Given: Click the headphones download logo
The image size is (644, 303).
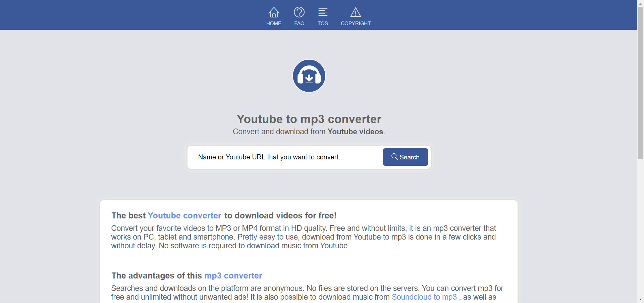Looking at the screenshot, I should tap(309, 76).
